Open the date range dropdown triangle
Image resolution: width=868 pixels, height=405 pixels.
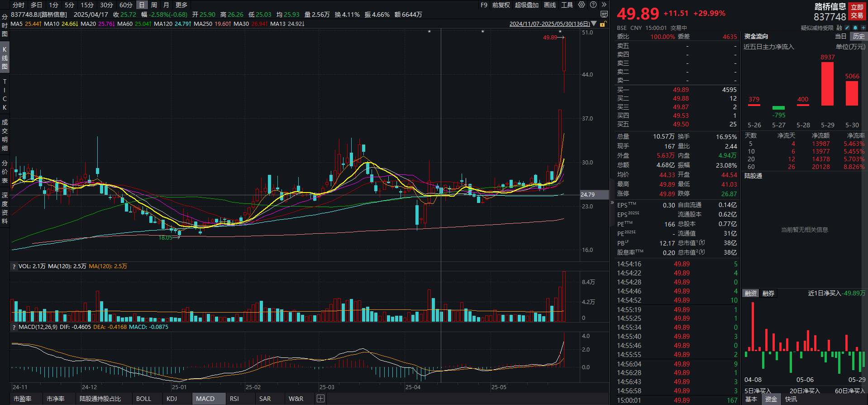[594, 24]
